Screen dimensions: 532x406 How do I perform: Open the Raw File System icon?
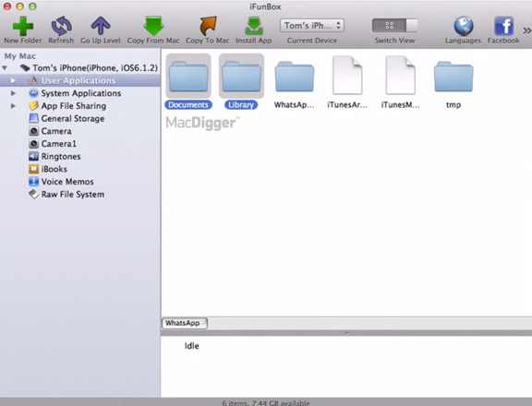pyautogui.click(x=33, y=194)
